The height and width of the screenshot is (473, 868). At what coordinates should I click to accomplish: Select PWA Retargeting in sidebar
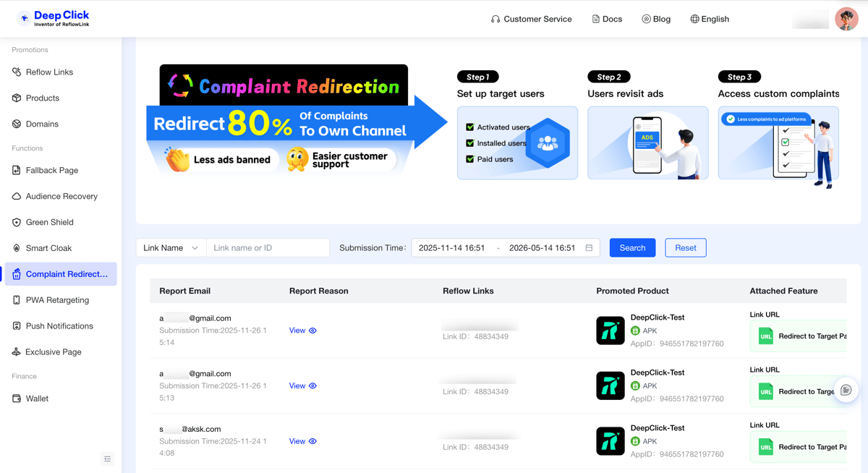[61, 300]
